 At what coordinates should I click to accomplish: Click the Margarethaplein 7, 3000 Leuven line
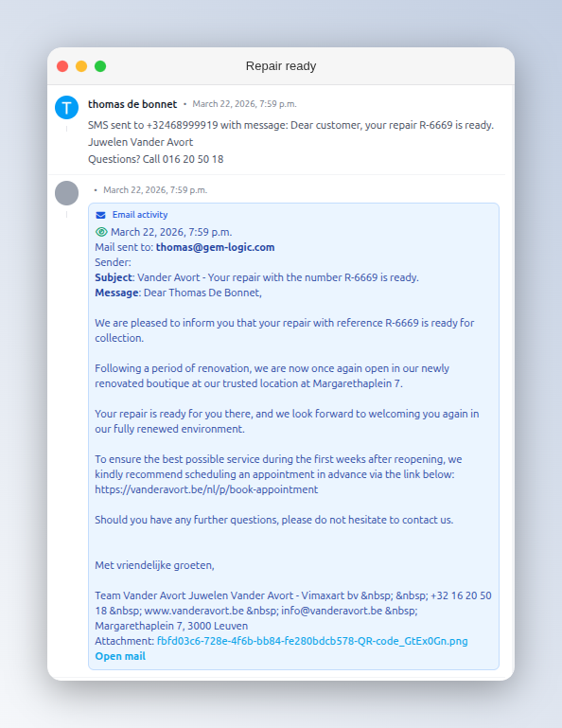[x=171, y=626]
